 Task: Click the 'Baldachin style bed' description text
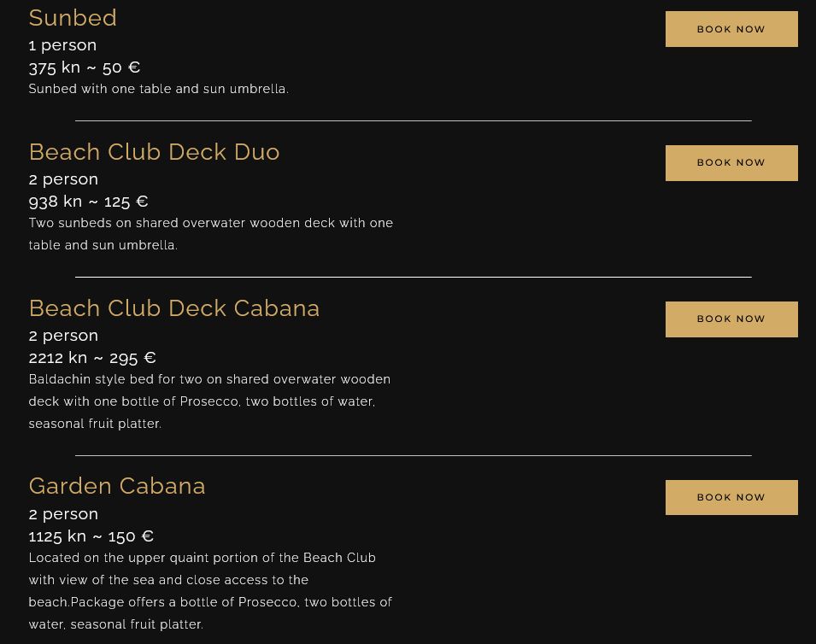click(209, 401)
